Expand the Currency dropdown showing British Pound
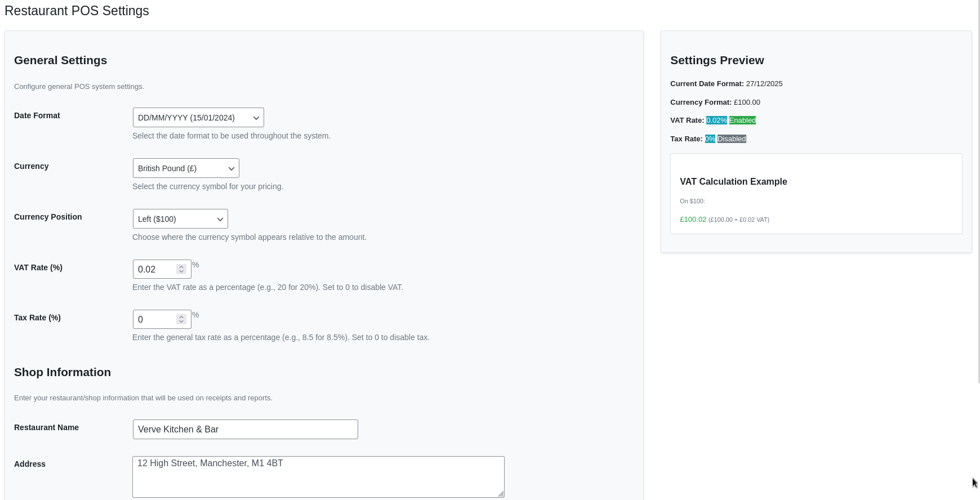 (x=186, y=168)
